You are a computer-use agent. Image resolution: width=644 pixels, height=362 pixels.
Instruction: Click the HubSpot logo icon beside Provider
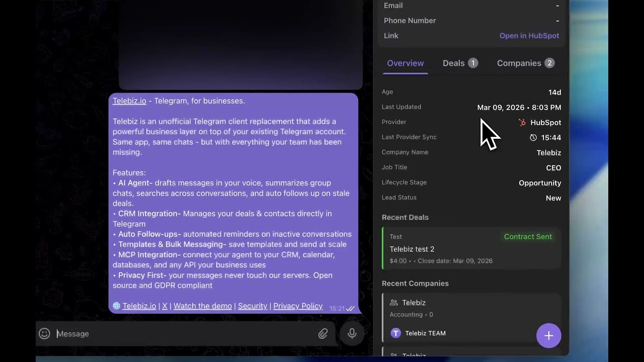click(x=522, y=122)
